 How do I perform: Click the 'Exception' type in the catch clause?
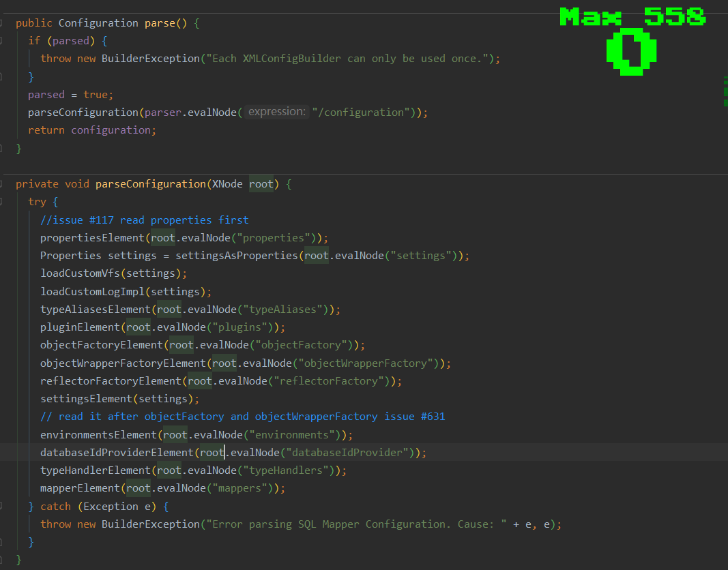point(111,507)
